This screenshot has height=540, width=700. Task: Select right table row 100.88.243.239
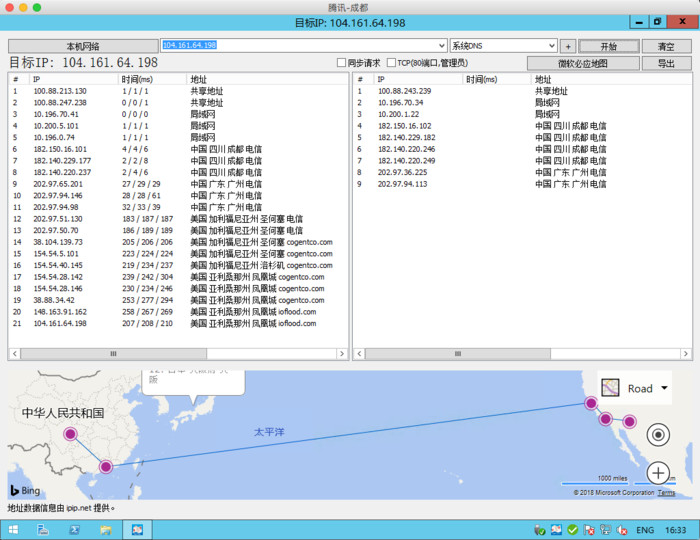pos(522,91)
